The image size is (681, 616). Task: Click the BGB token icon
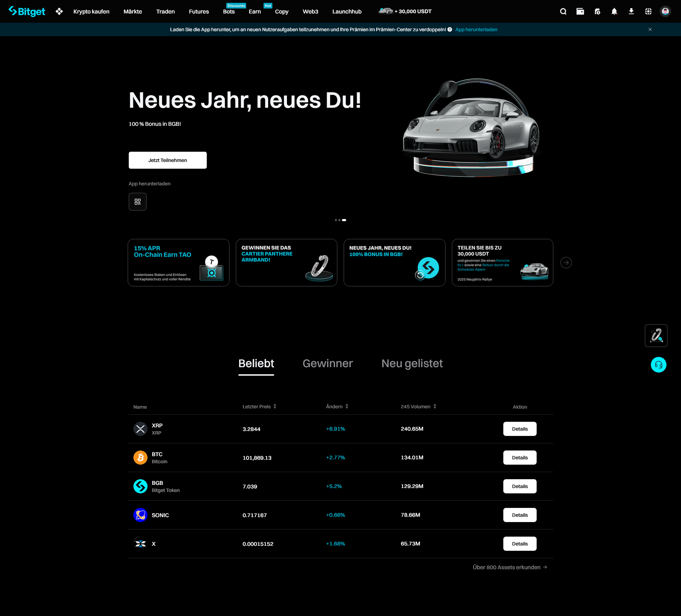[140, 486]
